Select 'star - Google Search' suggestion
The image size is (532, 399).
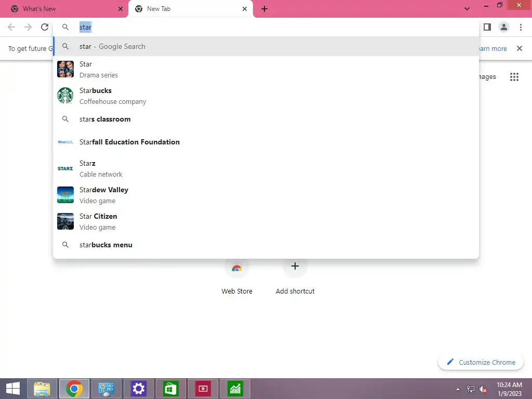266,46
